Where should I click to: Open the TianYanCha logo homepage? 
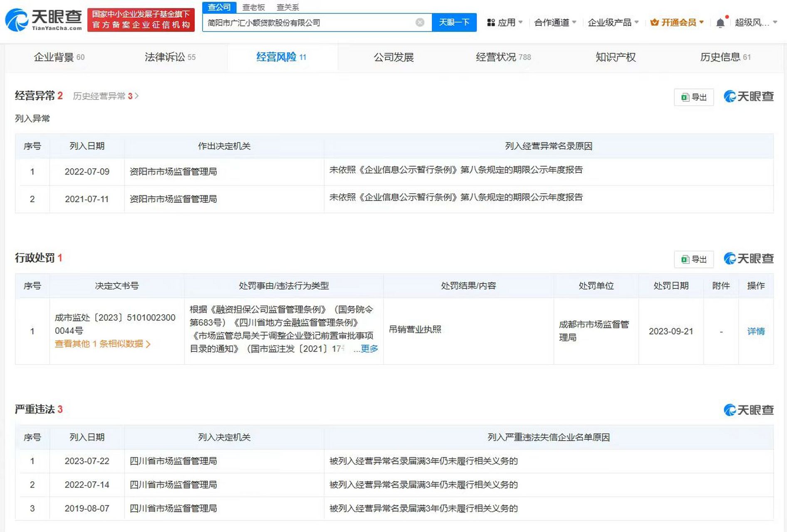coord(43,20)
